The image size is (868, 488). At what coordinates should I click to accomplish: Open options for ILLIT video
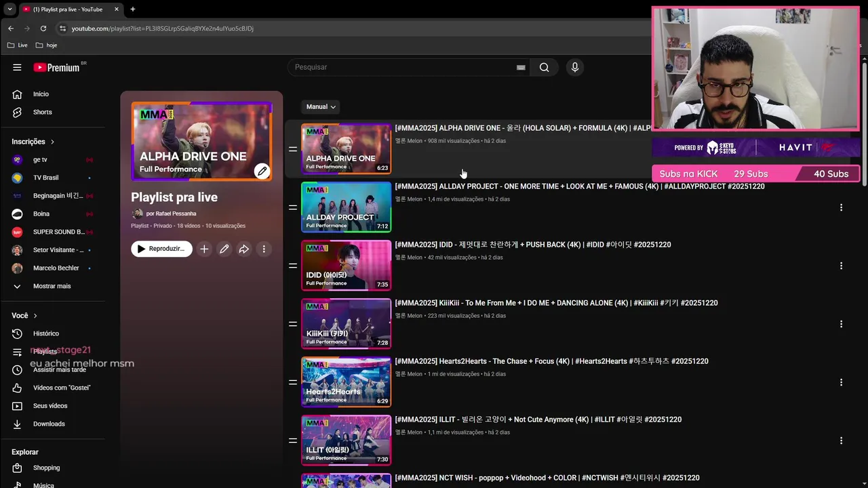coord(841,441)
